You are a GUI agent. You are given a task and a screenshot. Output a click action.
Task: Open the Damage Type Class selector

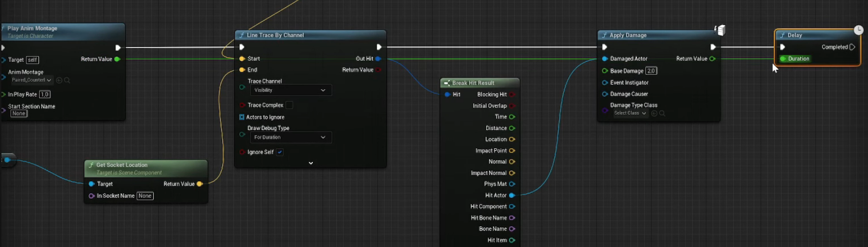coord(630,113)
